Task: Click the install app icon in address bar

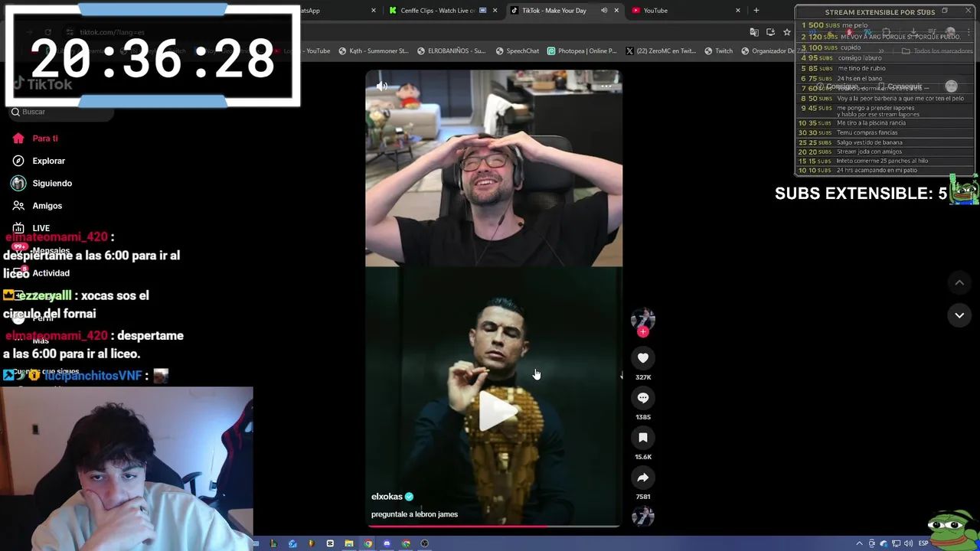Action: pos(770,32)
